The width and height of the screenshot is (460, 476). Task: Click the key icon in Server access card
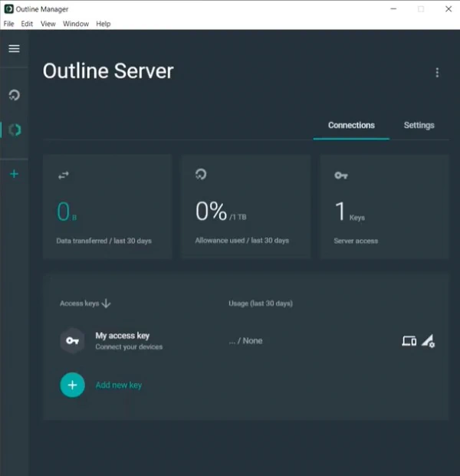341,176
